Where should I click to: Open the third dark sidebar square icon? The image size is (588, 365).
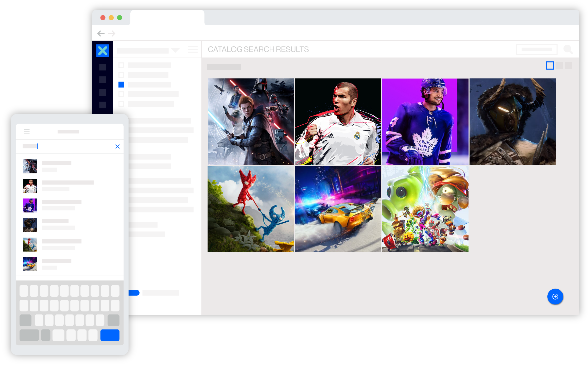coord(102,92)
